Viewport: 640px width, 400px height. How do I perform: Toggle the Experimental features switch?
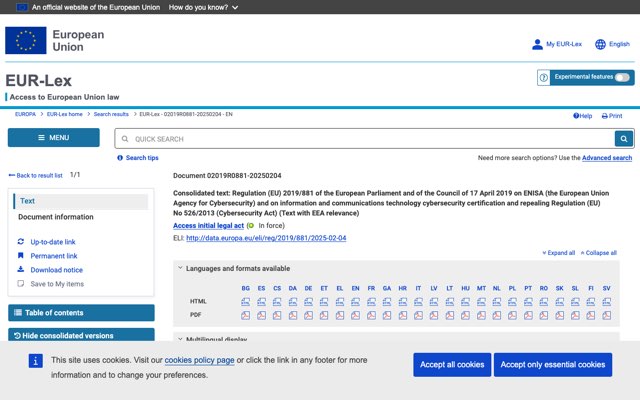[x=622, y=78]
